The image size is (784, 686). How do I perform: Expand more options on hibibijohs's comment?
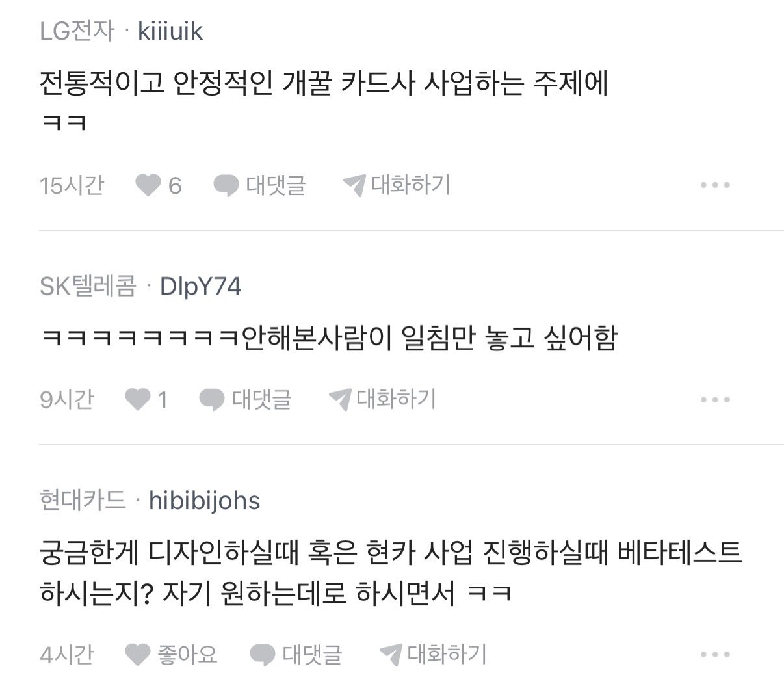point(715,654)
